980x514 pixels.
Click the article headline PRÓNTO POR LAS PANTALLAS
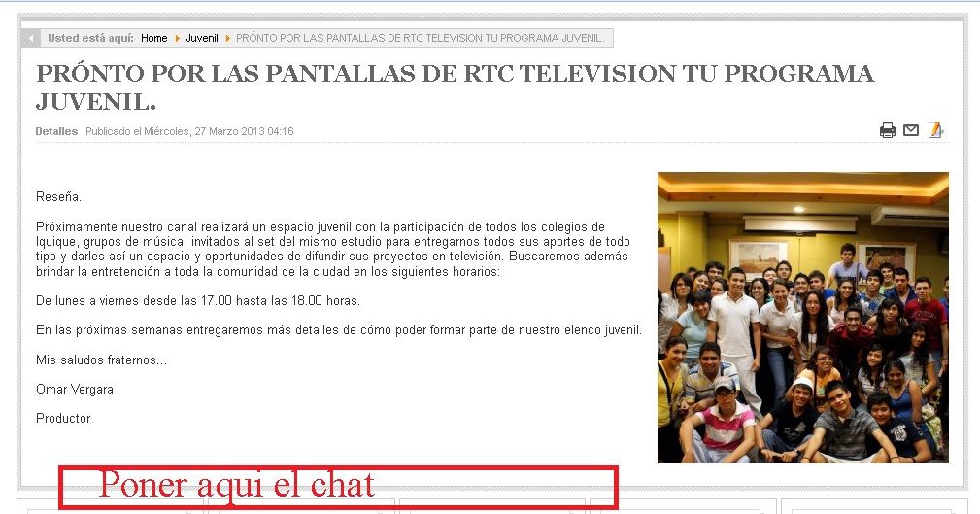pos(455,86)
